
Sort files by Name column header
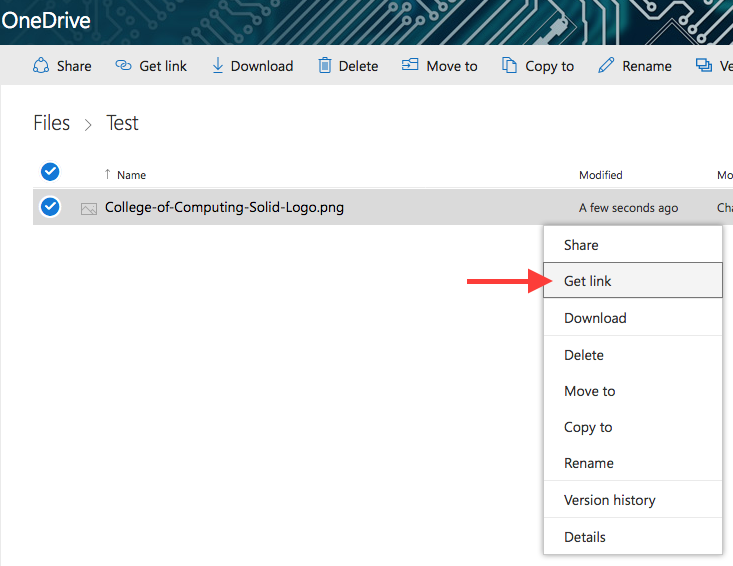(x=131, y=175)
